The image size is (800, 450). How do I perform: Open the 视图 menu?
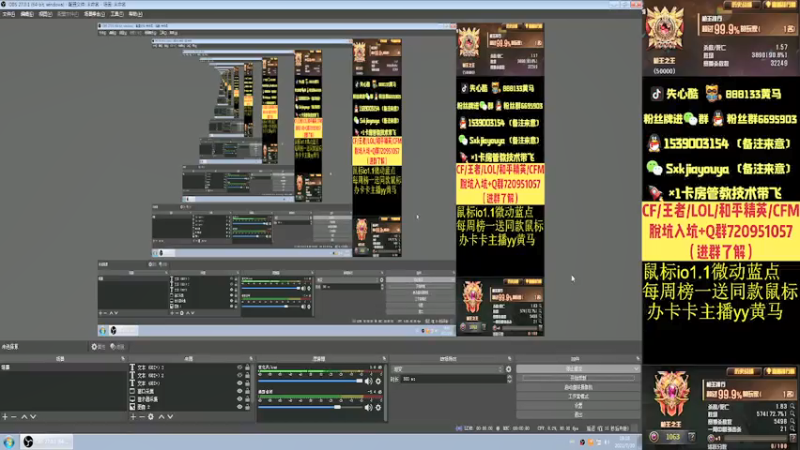tap(45, 14)
